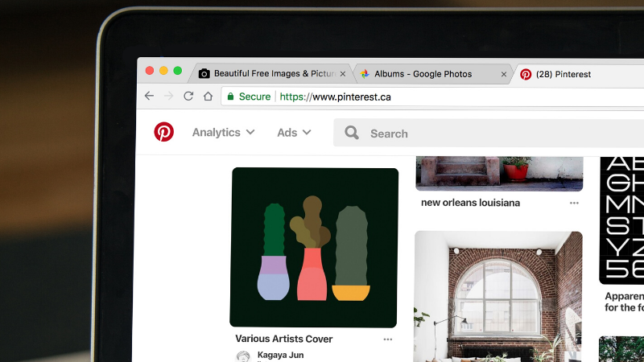Switch to Albums - Google Photos tab

click(x=432, y=74)
